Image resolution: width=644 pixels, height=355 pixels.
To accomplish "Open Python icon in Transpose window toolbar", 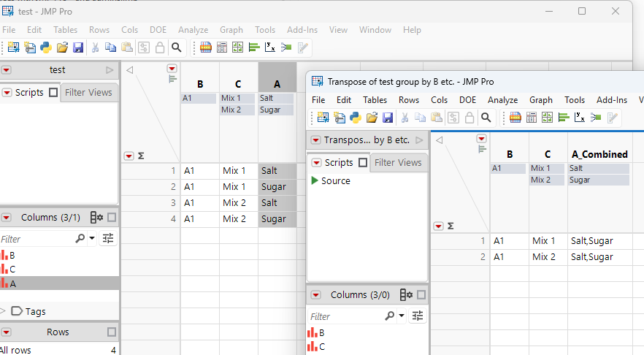I will [356, 118].
